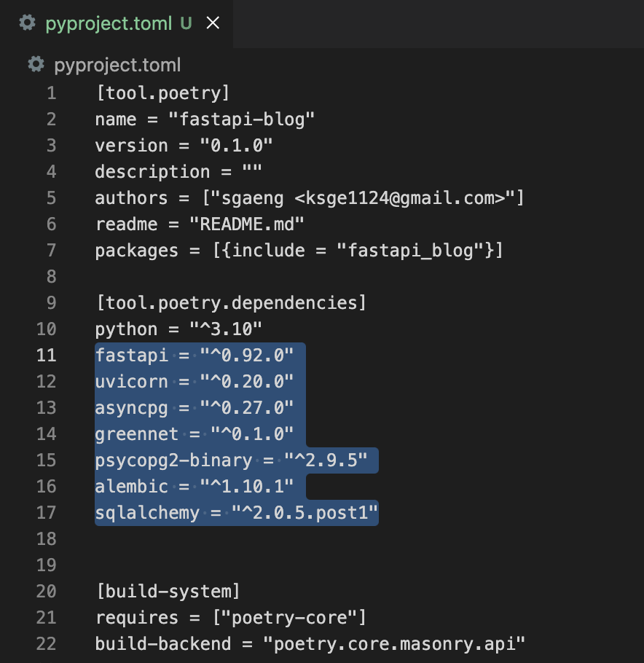Click the uvicorn = "^0.20.0" line
Image resolution: width=644 pixels, height=663 pixels.
click(x=194, y=381)
